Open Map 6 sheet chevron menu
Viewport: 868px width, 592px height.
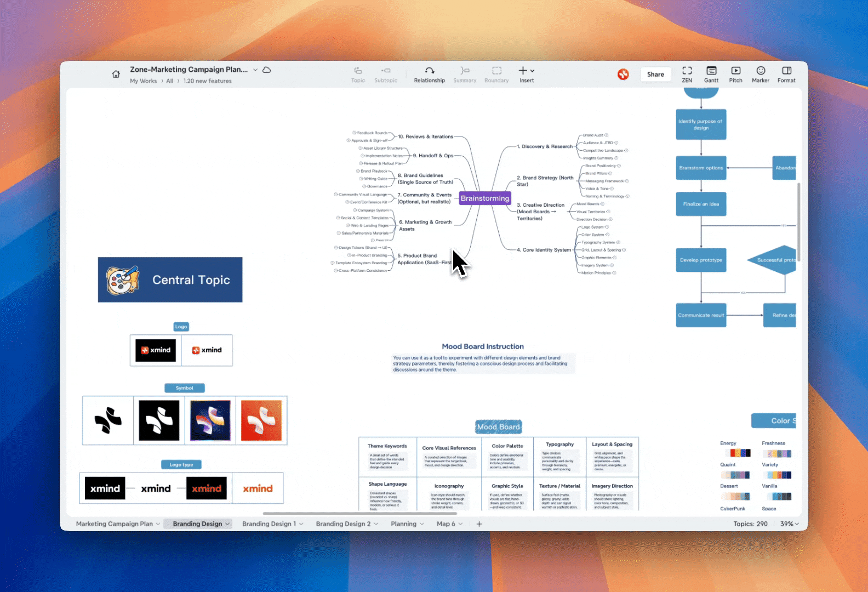coord(460,524)
